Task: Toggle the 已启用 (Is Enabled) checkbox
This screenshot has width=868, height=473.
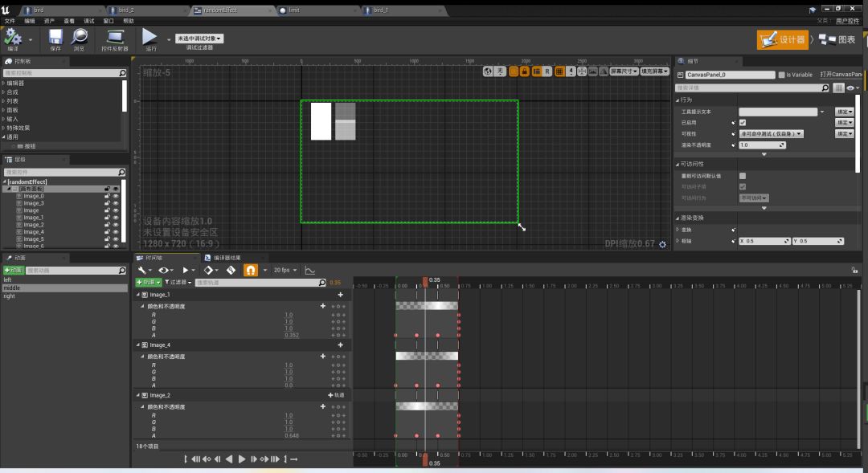Action: point(743,122)
